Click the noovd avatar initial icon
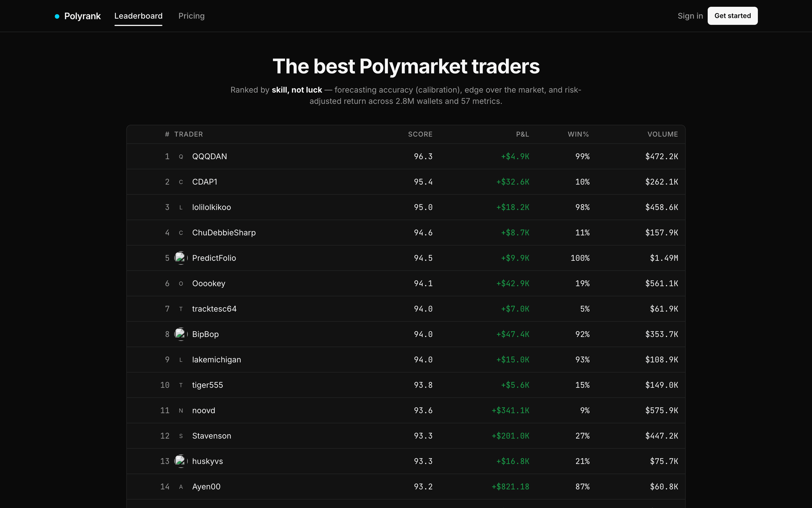Image resolution: width=812 pixels, height=508 pixels. tap(181, 411)
